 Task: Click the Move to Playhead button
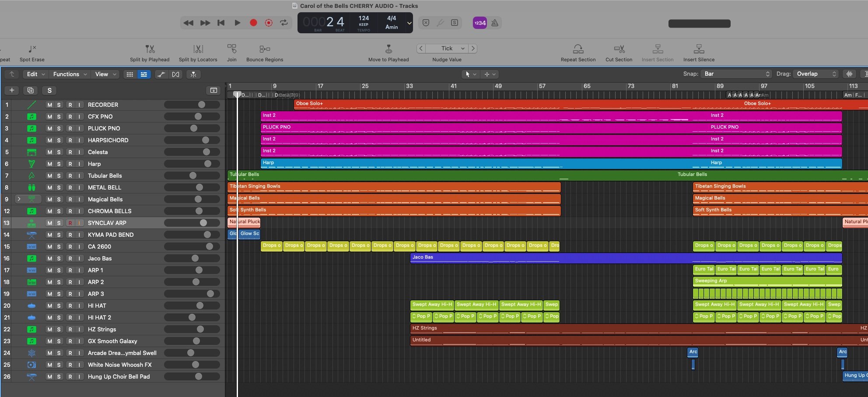[x=388, y=49]
